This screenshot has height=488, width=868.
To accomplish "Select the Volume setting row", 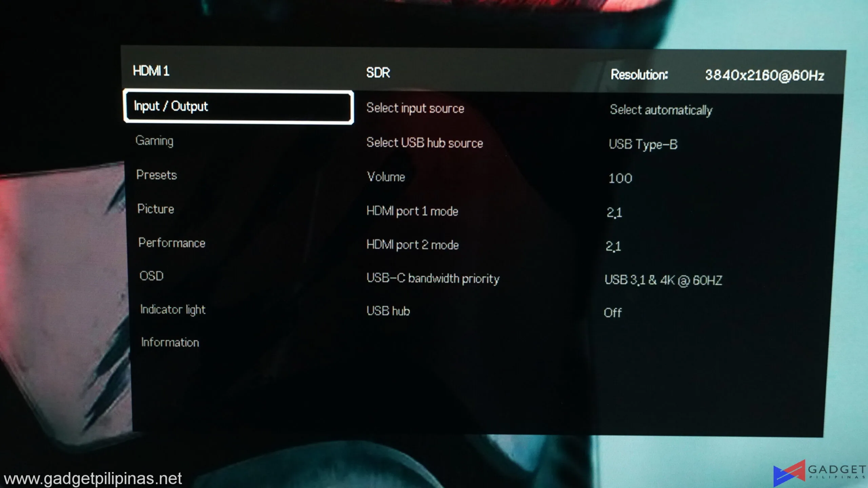I will point(386,177).
